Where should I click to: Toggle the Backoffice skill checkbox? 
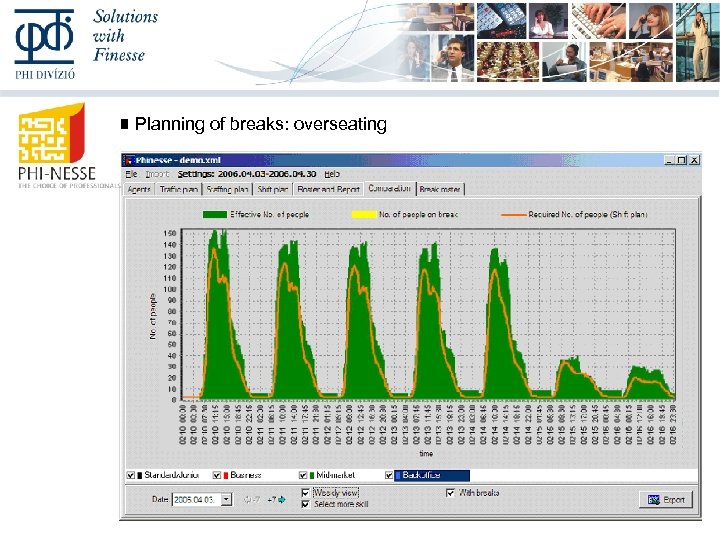pos(389,475)
